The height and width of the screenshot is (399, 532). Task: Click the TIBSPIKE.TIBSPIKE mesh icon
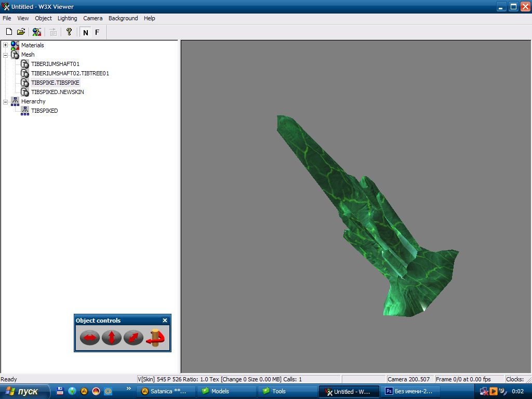coord(25,83)
